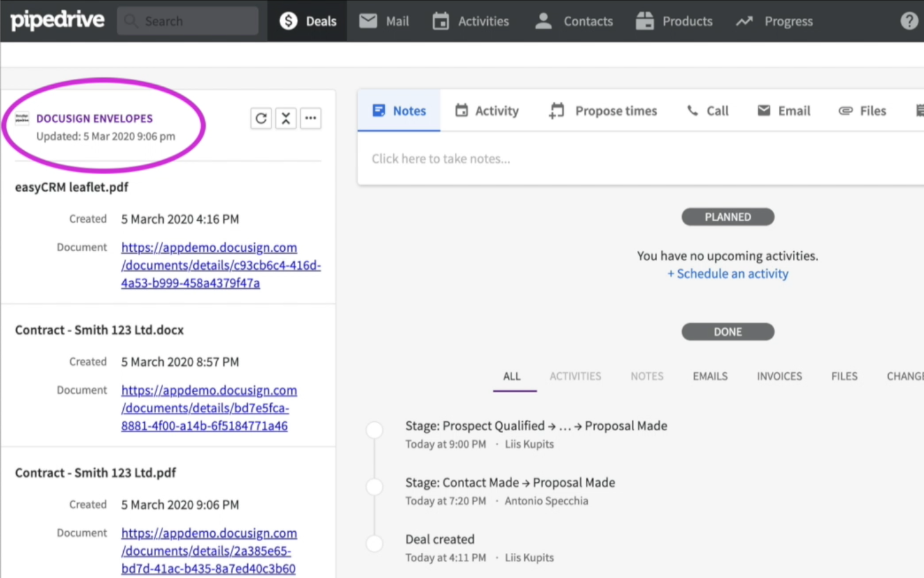Filter history by EMAILS
The height and width of the screenshot is (578, 924).
pyautogui.click(x=710, y=376)
